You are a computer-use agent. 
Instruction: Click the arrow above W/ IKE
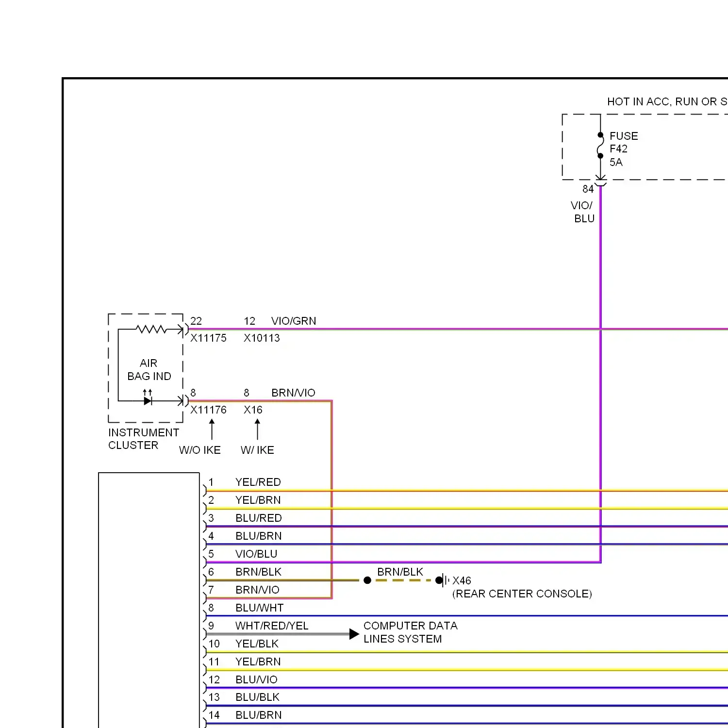tap(257, 430)
